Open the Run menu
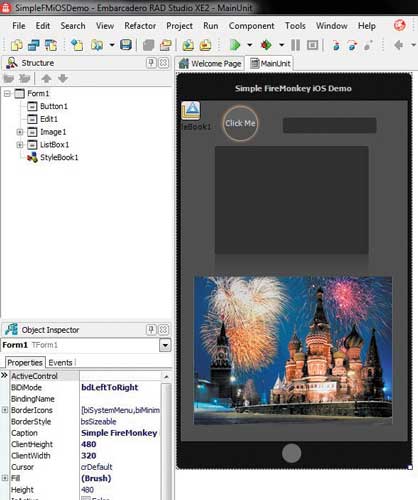The height and width of the screenshot is (500, 418). point(211,26)
